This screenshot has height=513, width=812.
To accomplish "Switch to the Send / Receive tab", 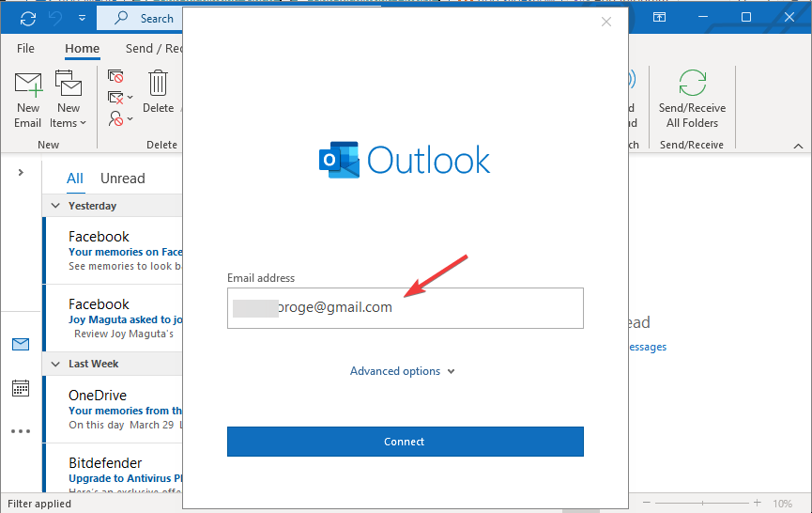I will (x=154, y=49).
